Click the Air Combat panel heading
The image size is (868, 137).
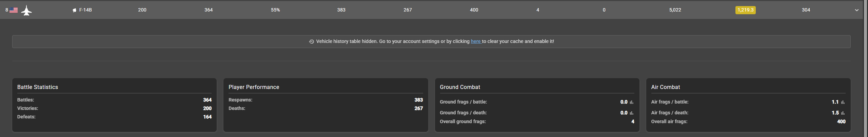pyautogui.click(x=665, y=87)
